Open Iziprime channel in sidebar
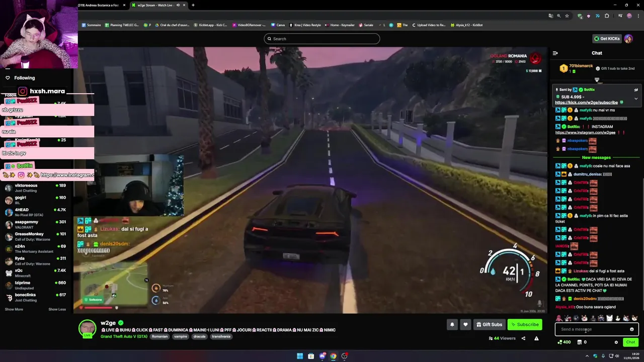 click(x=35, y=285)
